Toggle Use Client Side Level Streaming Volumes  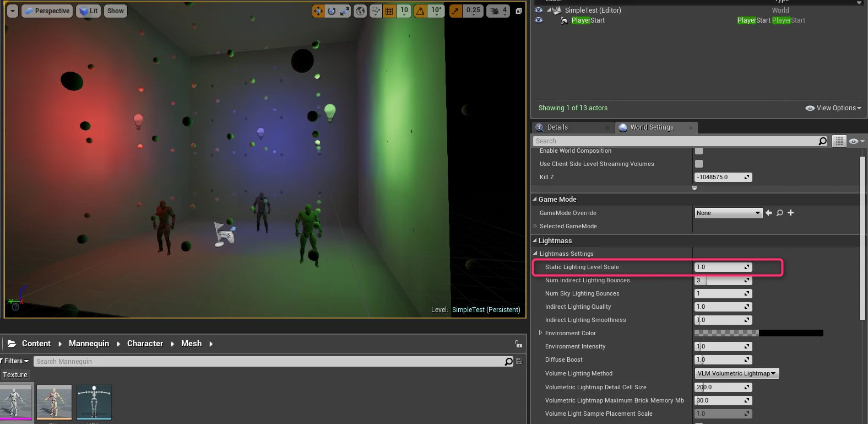coord(699,164)
